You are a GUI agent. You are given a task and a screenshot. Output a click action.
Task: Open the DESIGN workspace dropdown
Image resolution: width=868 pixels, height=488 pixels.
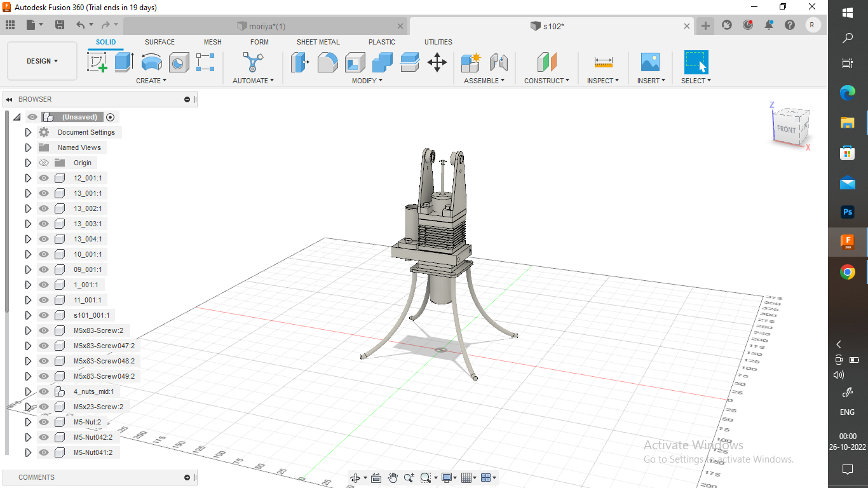[x=42, y=61]
